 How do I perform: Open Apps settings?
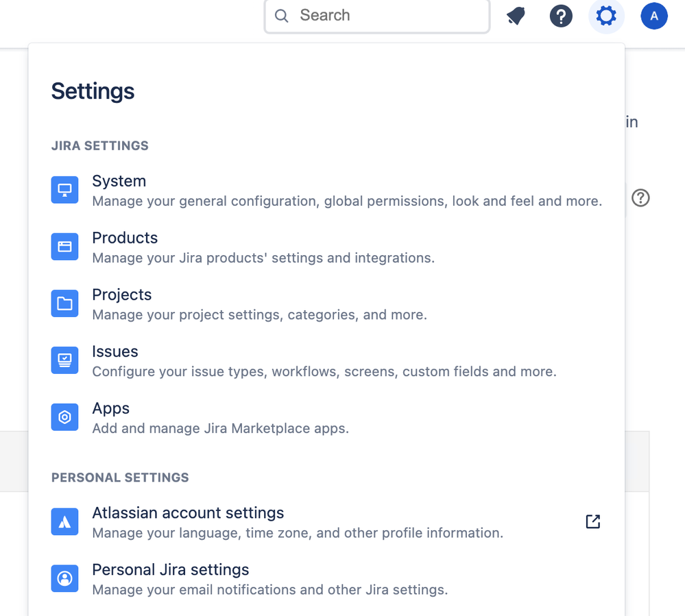click(x=327, y=418)
